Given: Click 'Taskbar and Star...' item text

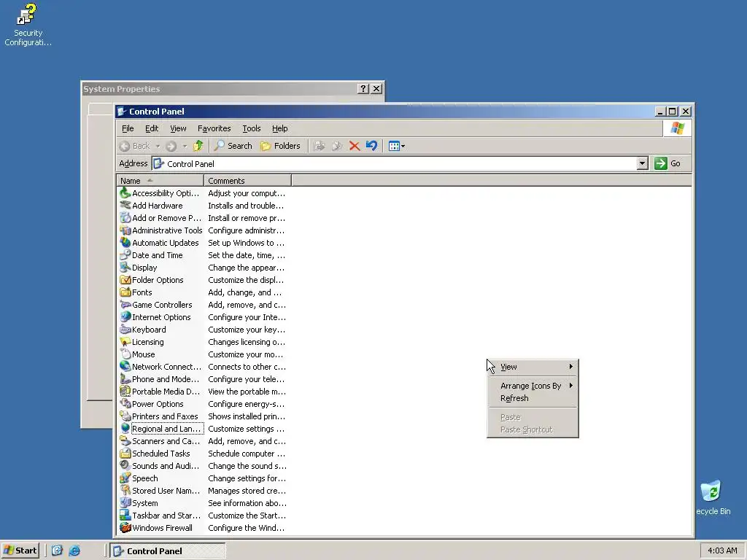Looking at the screenshot, I should tap(166, 516).
